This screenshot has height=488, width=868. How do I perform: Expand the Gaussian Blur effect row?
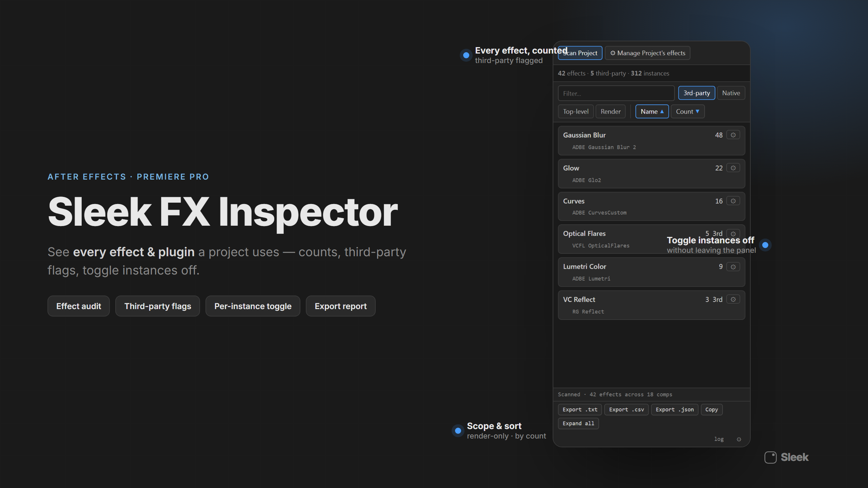651,141
